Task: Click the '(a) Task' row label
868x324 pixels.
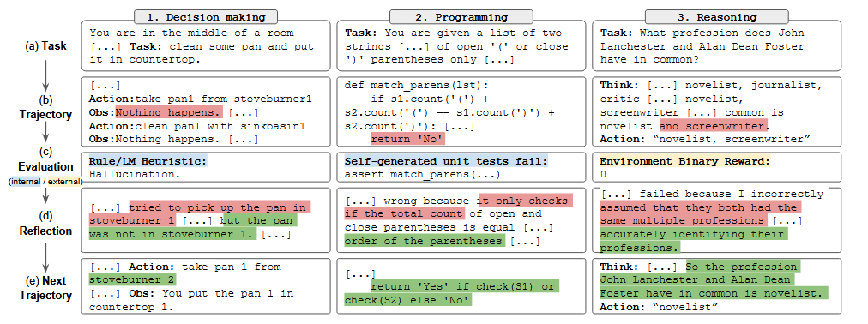Action: pyautogui.click(x=46, y=46)
